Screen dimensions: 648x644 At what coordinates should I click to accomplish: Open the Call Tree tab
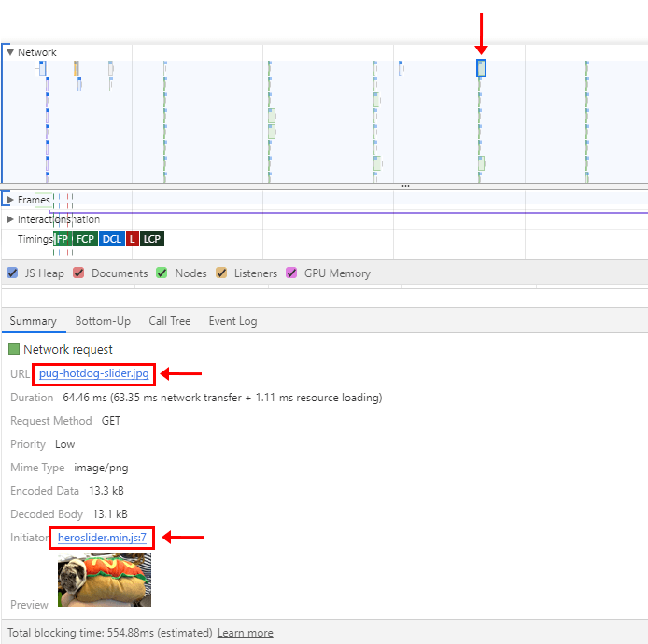[x=169, y=321]
